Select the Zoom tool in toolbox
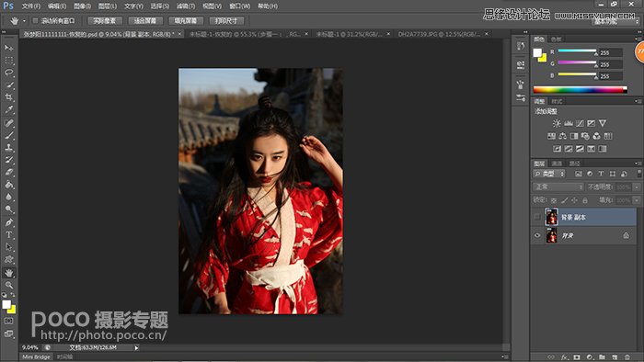The width and height of the screenshot is (644, 362). [x=9, y=285]
